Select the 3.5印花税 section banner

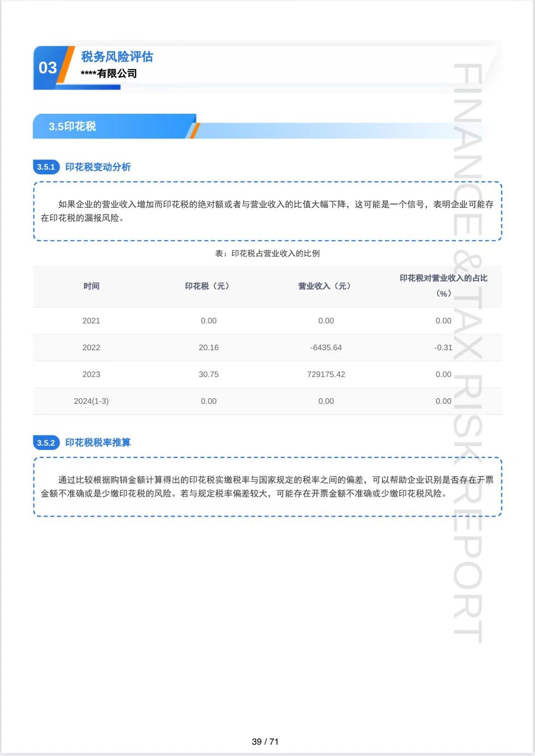[x=115, y=126]
